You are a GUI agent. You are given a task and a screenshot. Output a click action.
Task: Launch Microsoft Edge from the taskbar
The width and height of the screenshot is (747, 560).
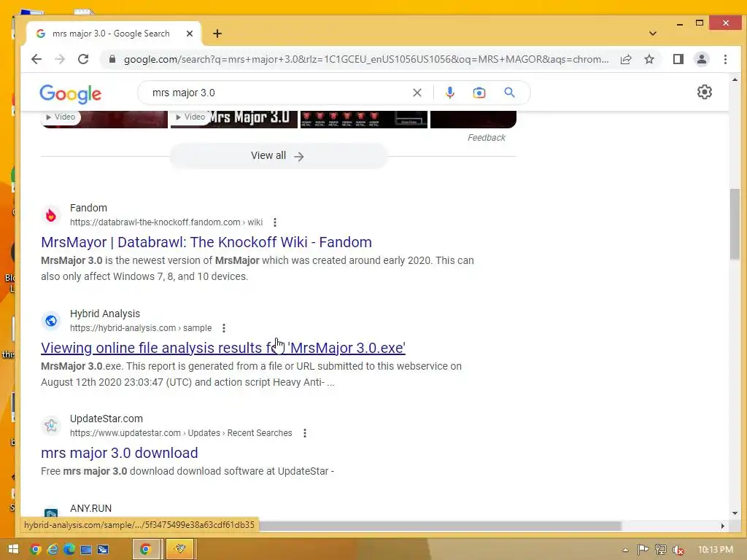[x=69, y=550]
